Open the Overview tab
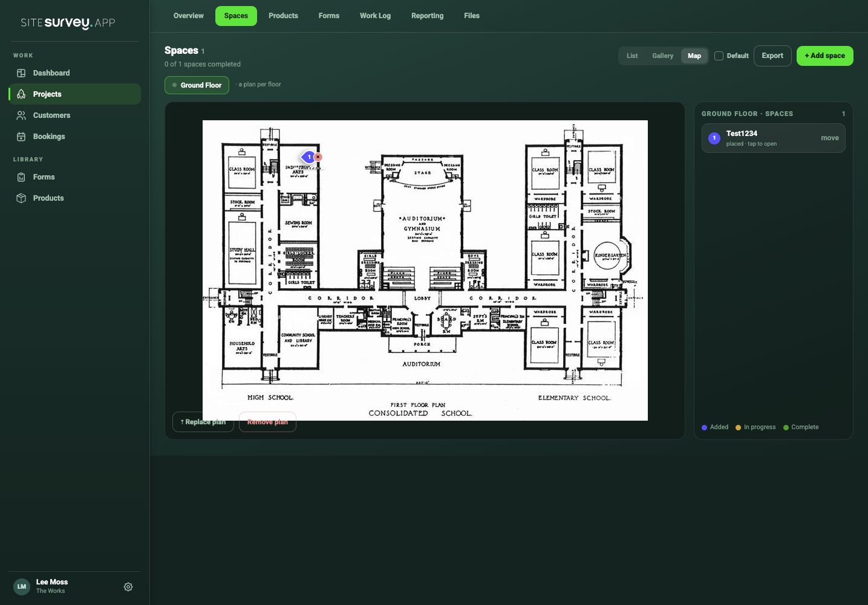Screen dimensions: 868x605 click(189, 16)
